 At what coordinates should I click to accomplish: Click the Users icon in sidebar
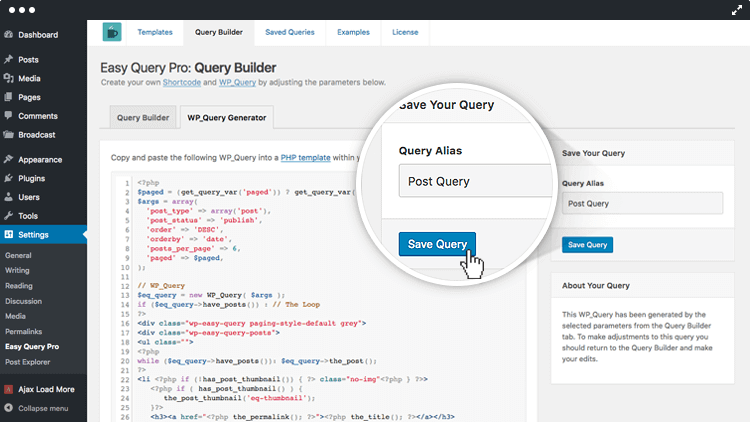(x=8, y=197)
